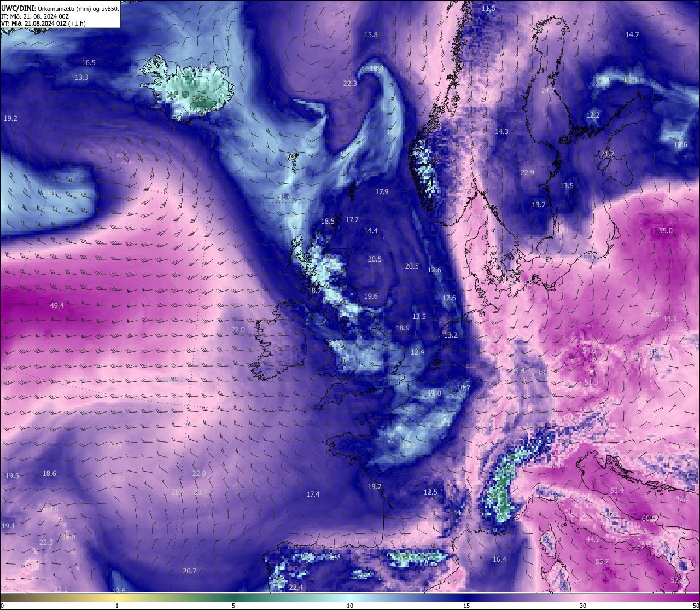The width and height of the screenshot is (700, 610).
Task: Click the 22.4 value over Spain
Action: pos(296,588)
